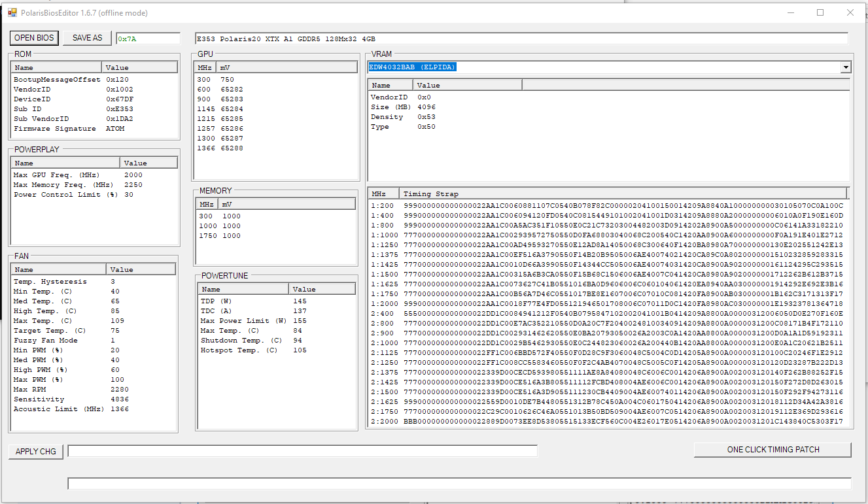868x504 pixels.
Task: Click the BIOS name field E353 Polaris20 XTX
Action: 521,39
